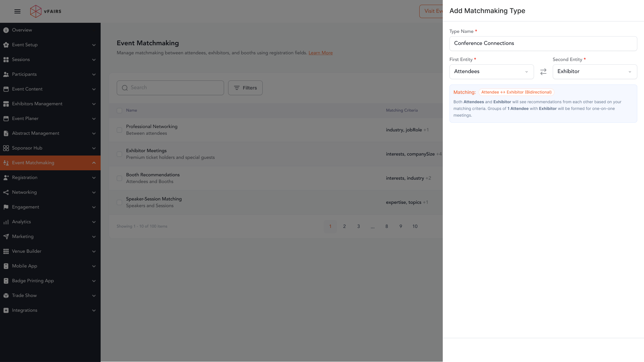Open the First Entity dropdown
The width and height of the screenshot is (644, 362).
pyautogui.click(x=491, y=72)
